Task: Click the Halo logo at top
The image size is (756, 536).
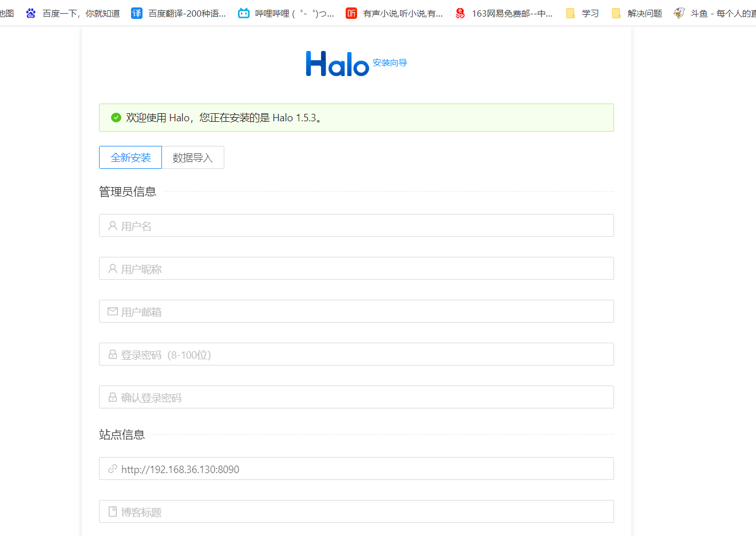Action: point(337,64)
